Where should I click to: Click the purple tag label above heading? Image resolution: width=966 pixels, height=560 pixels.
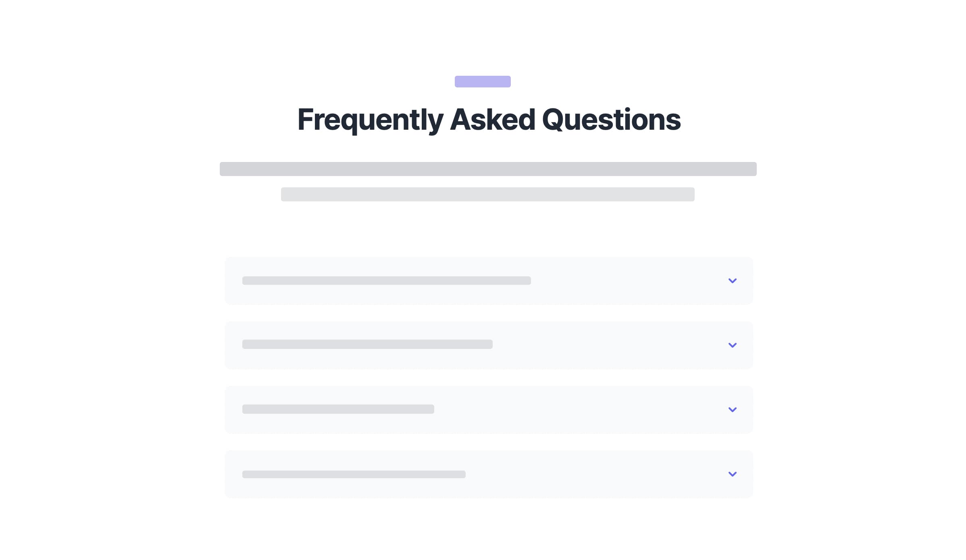pyautogui.click(x=483, y=82)
